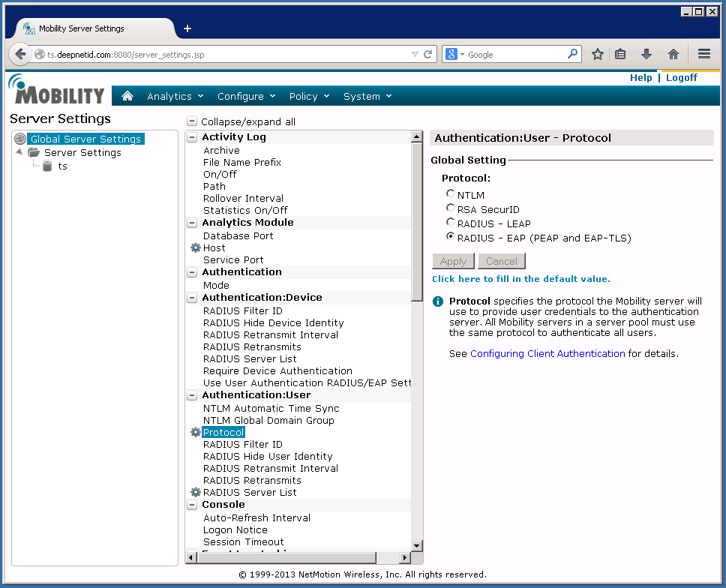Collapse the Activity Log section
The height and width of the screenshot is (588, 726).
(192, 137)
